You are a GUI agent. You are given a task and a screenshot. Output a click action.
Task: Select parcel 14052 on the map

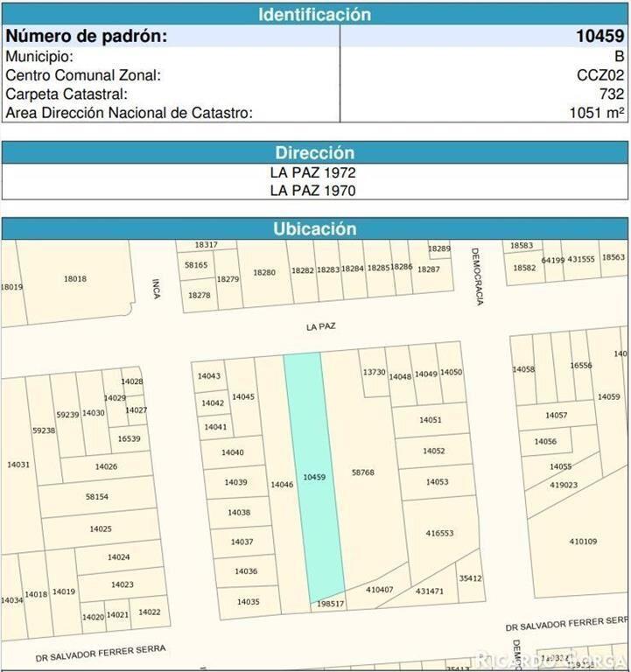pyautogui.click(x=433, y=451)
